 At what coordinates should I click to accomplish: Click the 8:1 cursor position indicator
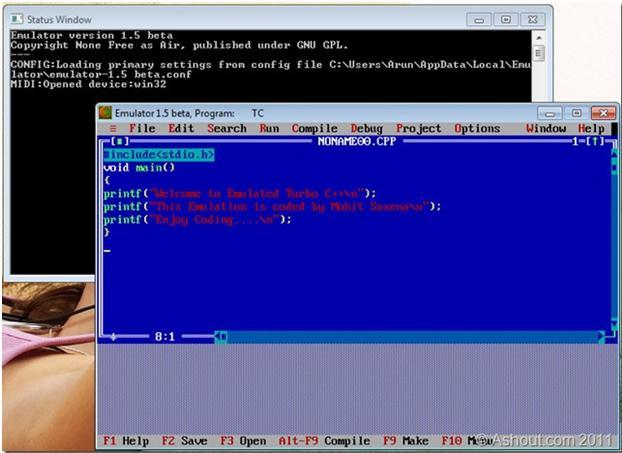coord(165,337)
